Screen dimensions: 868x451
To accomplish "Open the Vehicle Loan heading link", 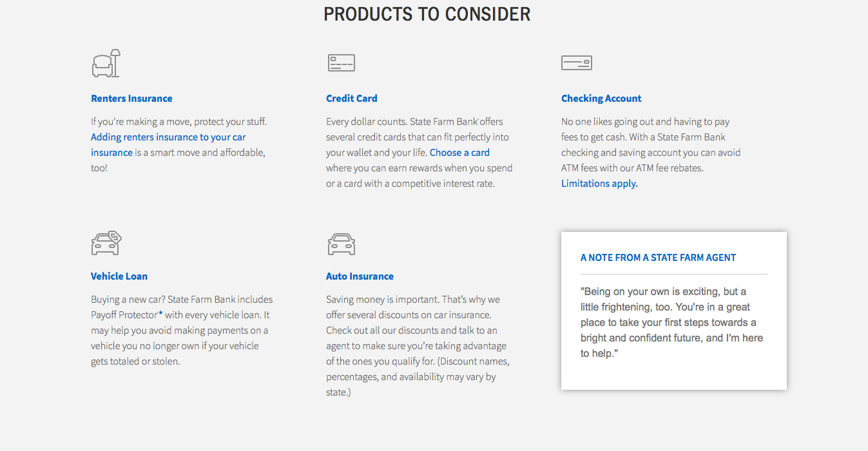I will coord(119,276).
